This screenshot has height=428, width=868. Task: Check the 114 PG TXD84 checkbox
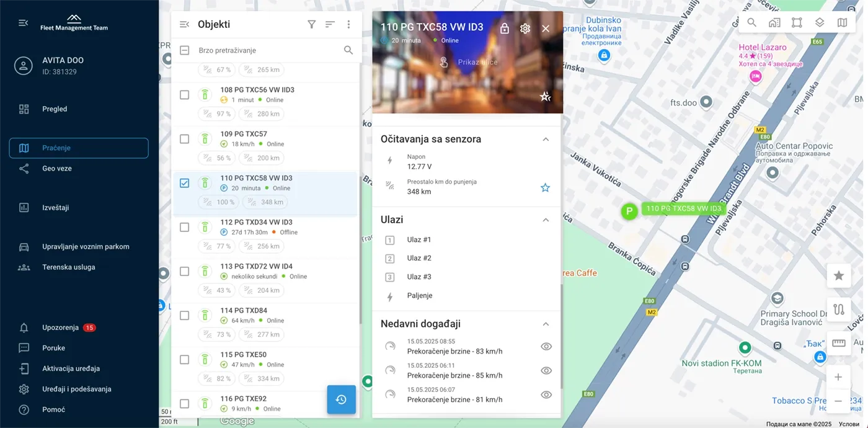[184, 315]
